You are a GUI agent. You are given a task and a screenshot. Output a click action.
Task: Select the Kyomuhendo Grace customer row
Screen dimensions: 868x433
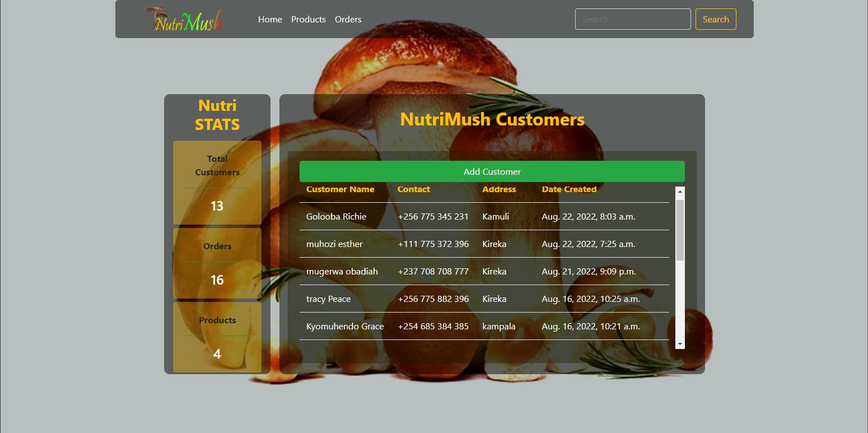pos(484,327)
